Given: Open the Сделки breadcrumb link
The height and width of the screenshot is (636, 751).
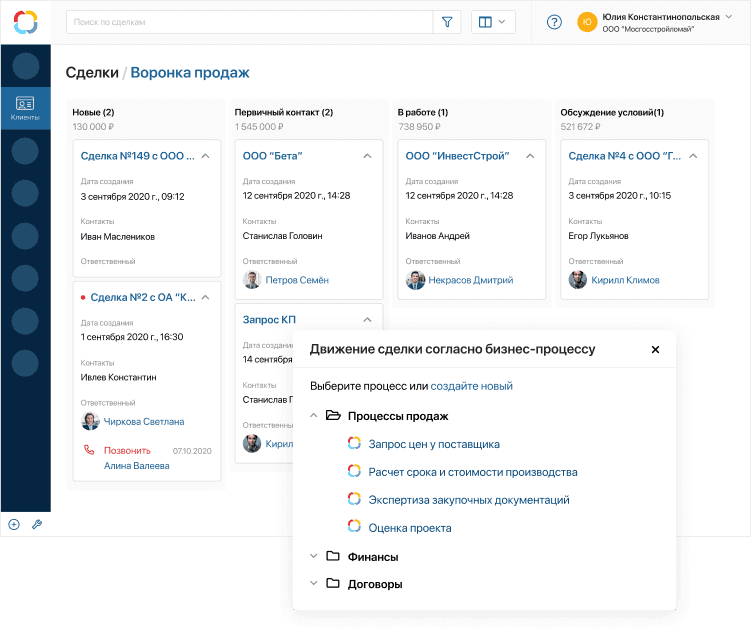Looking at the screenshot, I should click(x=91, y=73).
